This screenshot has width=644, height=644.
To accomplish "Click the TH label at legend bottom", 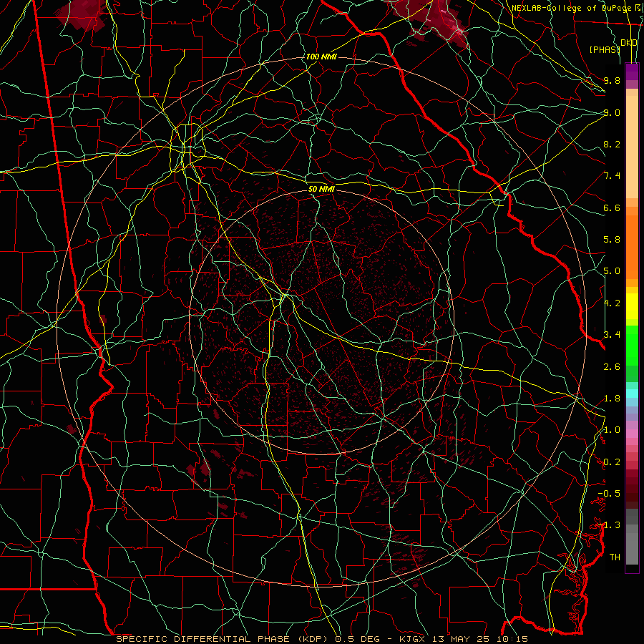I will (615, 557).
